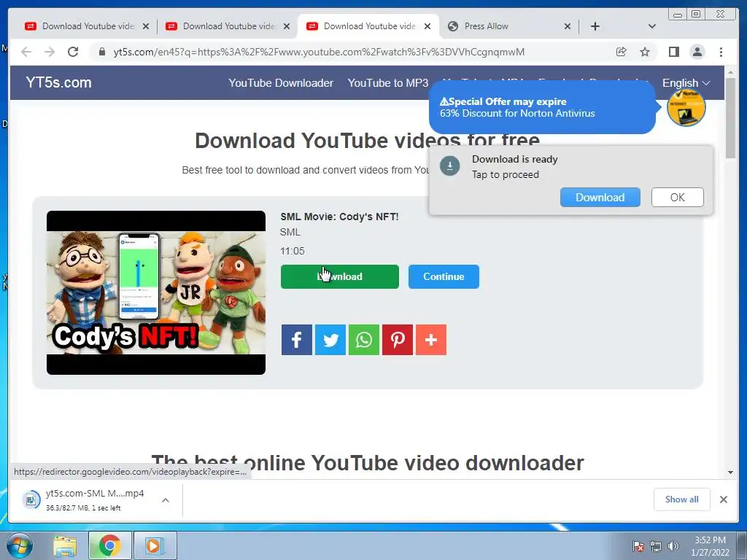Open Action Center flag tray icon

pos(638,546)
